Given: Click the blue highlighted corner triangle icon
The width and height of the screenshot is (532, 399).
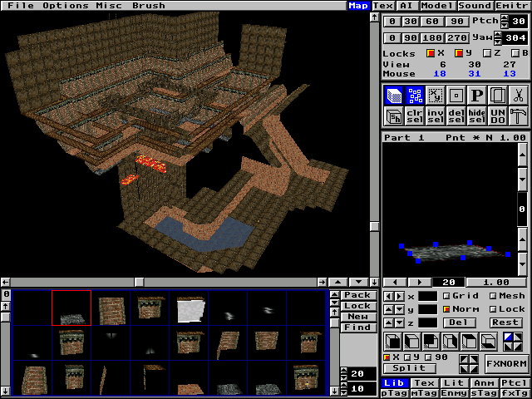Looking at the screenshot, I should (x=508, y=337).
